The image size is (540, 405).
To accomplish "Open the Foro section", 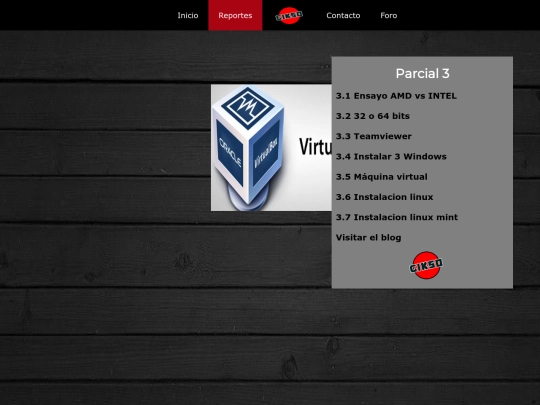I will tap(389, 15).
